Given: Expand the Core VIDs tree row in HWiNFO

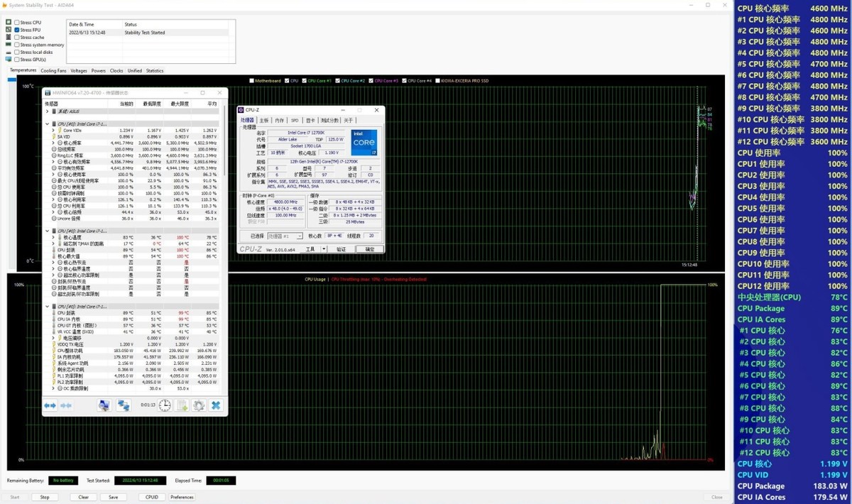Looking at the screenshot, I should coord(53,131).
